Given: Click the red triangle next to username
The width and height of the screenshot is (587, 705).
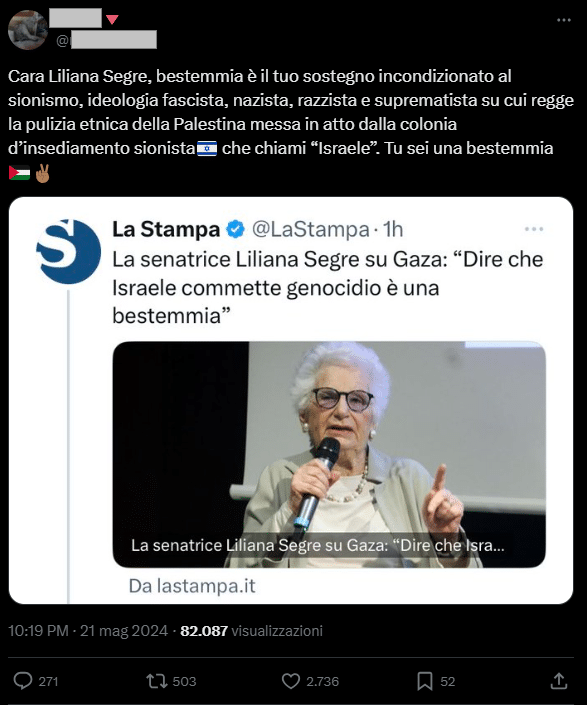Looking at the screenshot, I should coord(112,19).
